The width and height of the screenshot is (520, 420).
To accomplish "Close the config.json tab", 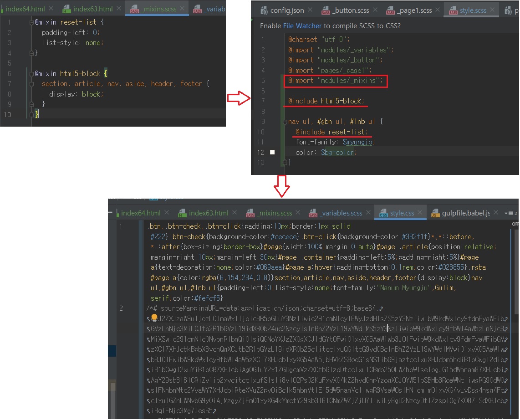I will click(310, 10).
